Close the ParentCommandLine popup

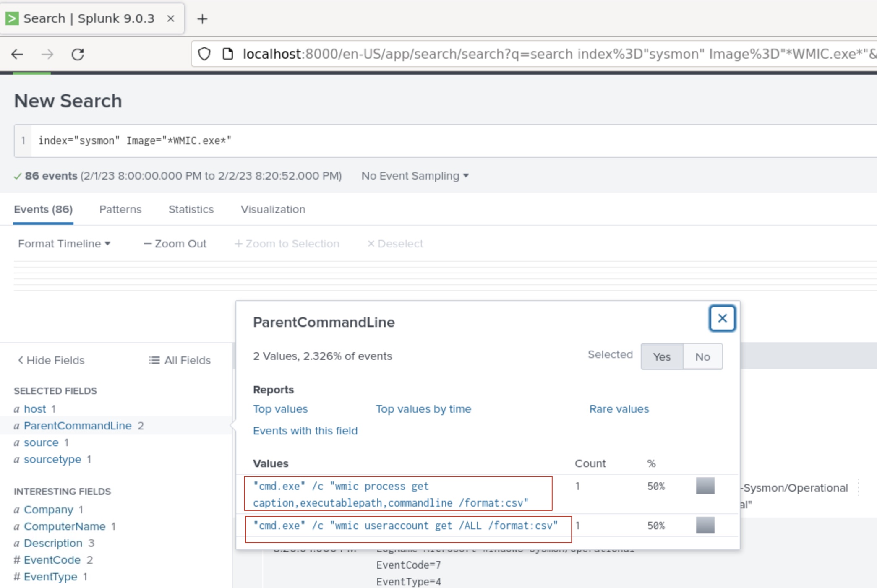[x=722, y=318]
